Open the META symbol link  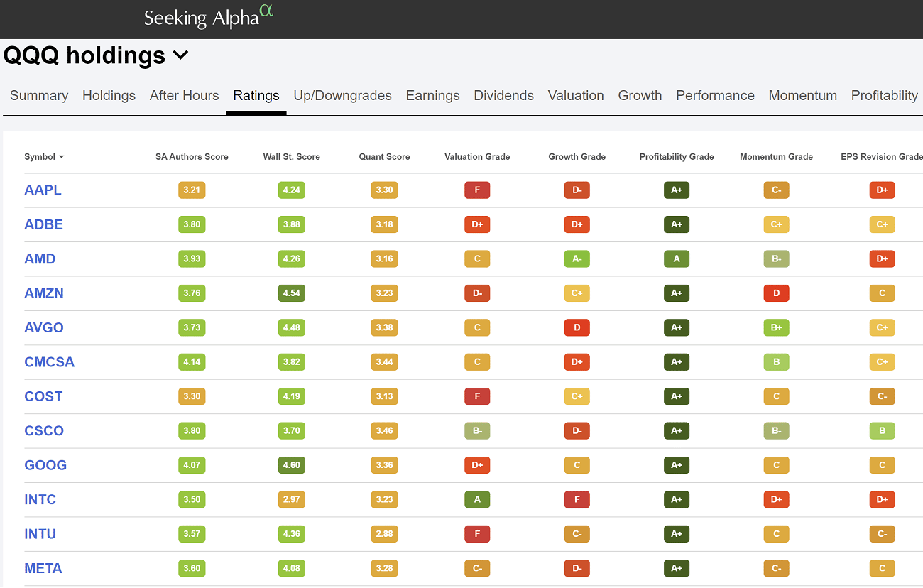tap(43, 568)
